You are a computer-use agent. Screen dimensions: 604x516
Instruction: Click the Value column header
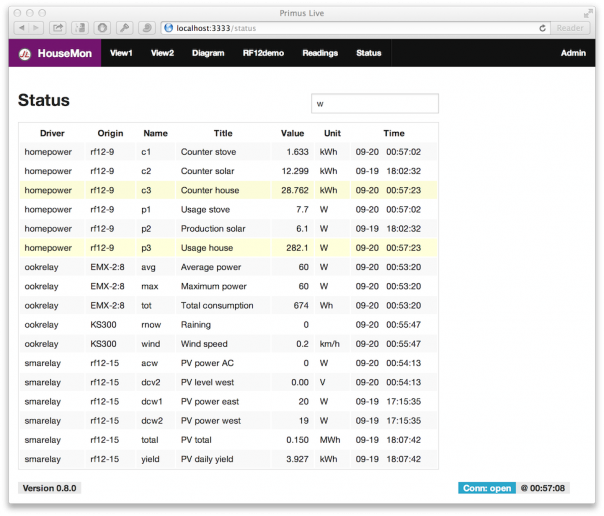tap(292, 133)
